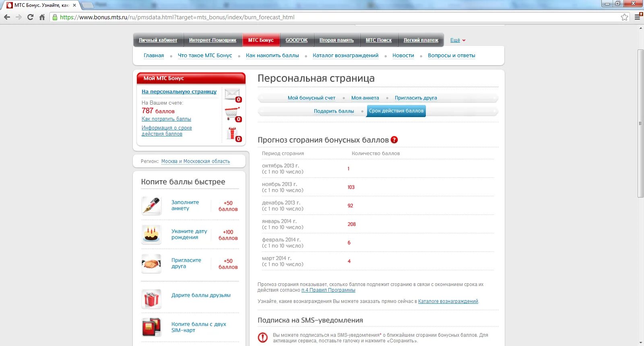The height and width of the screenshot is (346, 644).
Task: Click the browser back arrow
Action: pyautogui.click(x=7, y=17)
